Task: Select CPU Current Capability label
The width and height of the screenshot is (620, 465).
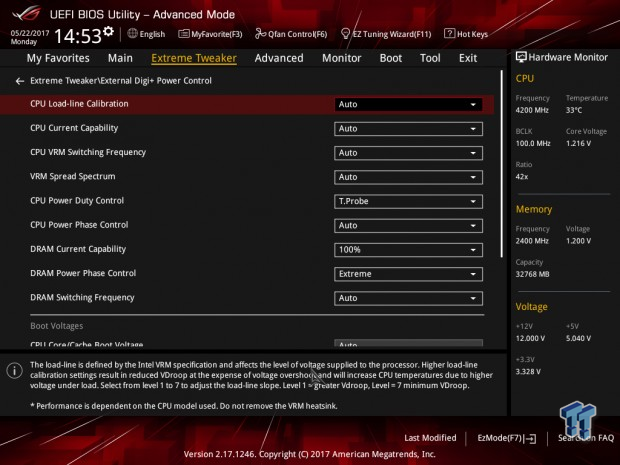Action: [74, 128]
